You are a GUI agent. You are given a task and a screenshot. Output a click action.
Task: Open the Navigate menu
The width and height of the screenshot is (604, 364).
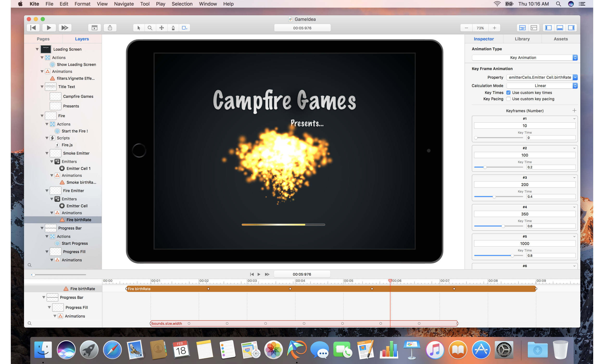[124, 4]
